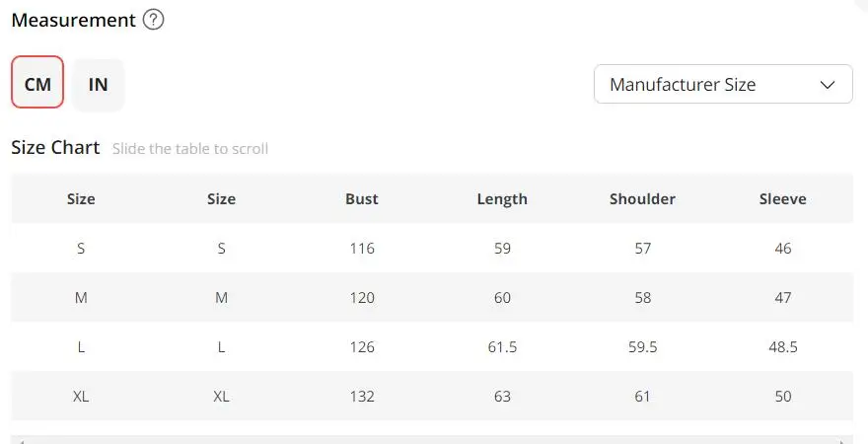Click the Shoulder column header
This screenshot has width=868, height=444.
642,198
